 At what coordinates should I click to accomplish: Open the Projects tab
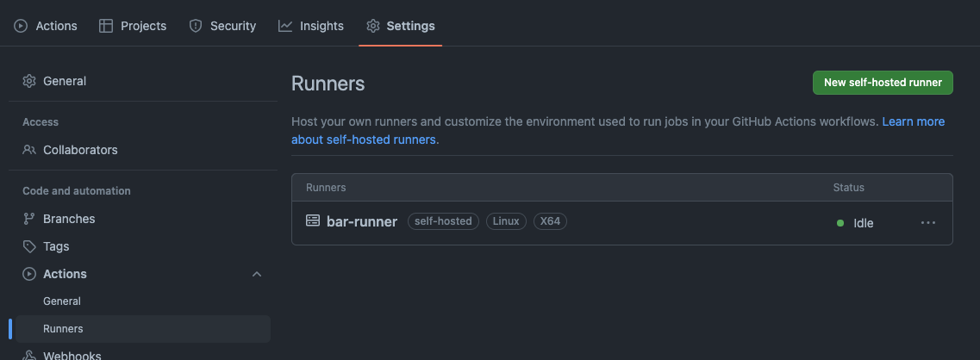(x=133, y=26)
